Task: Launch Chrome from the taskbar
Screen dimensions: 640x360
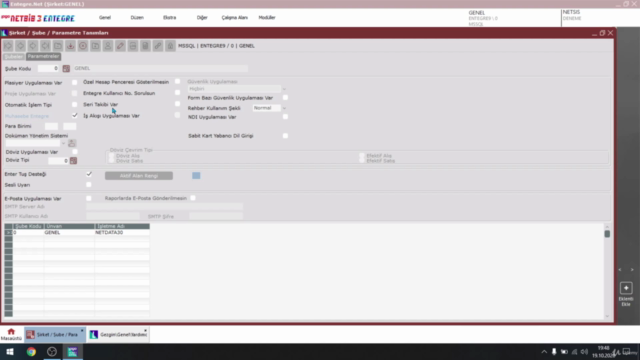Action: pyautogui.click(x=31, y=352)
